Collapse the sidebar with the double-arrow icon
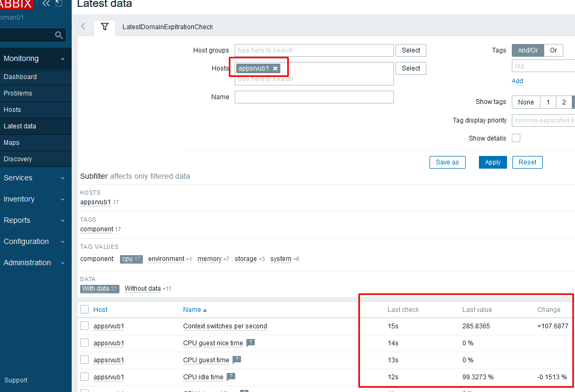This screenshot has height=392, width=575. (x=47, y=3)
